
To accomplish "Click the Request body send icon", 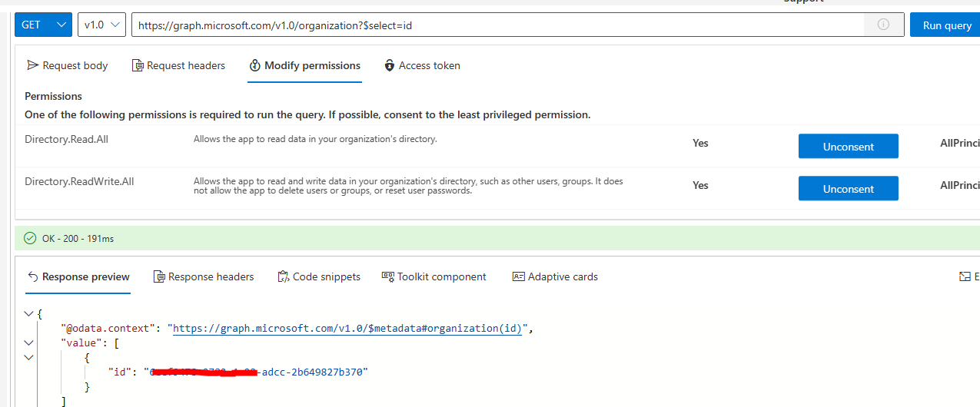I will coord(33,65).
